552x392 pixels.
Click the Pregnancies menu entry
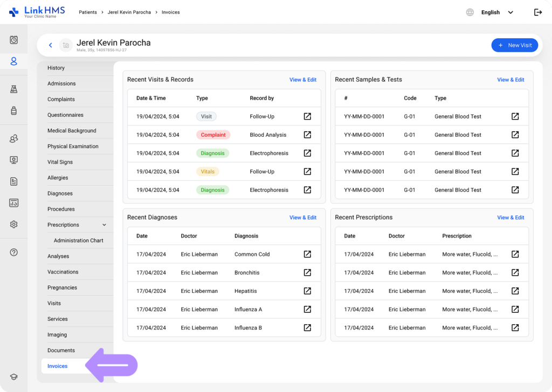(x=63, y=288)
